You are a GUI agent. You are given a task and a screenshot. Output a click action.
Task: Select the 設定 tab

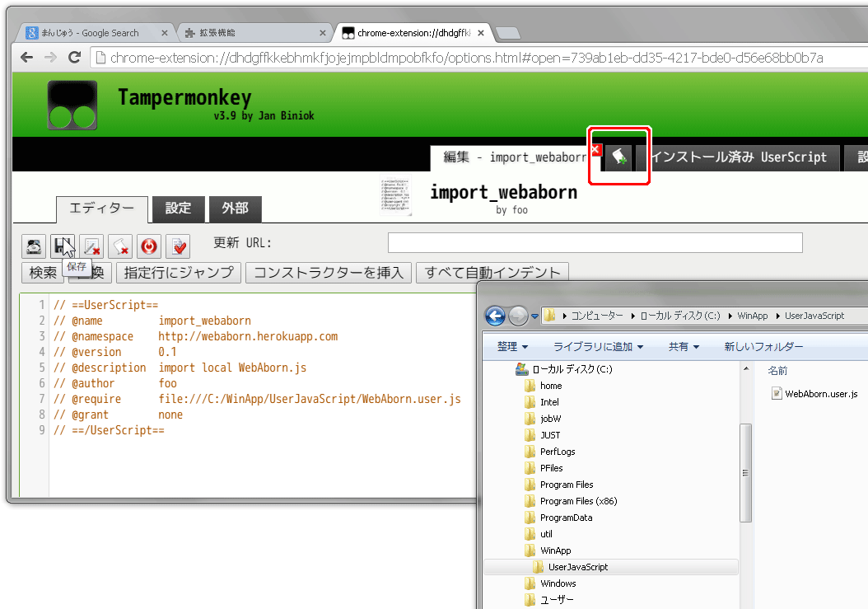[x=178, y=209]
